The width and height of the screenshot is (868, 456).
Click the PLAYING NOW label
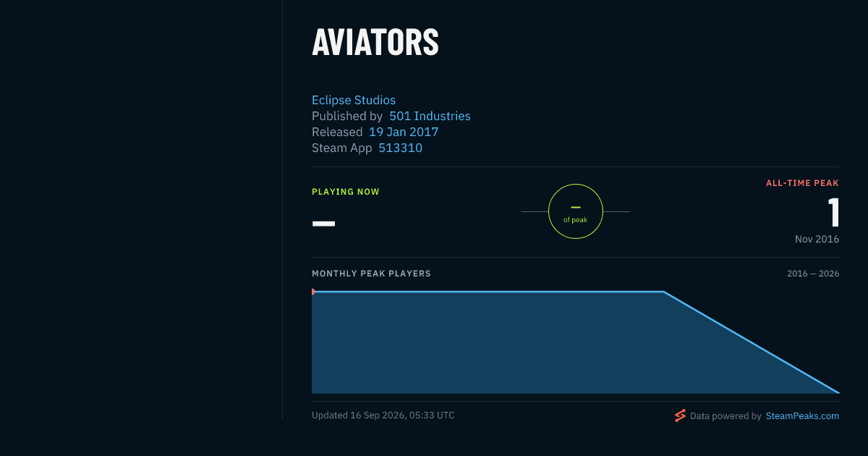pos(346,192)
